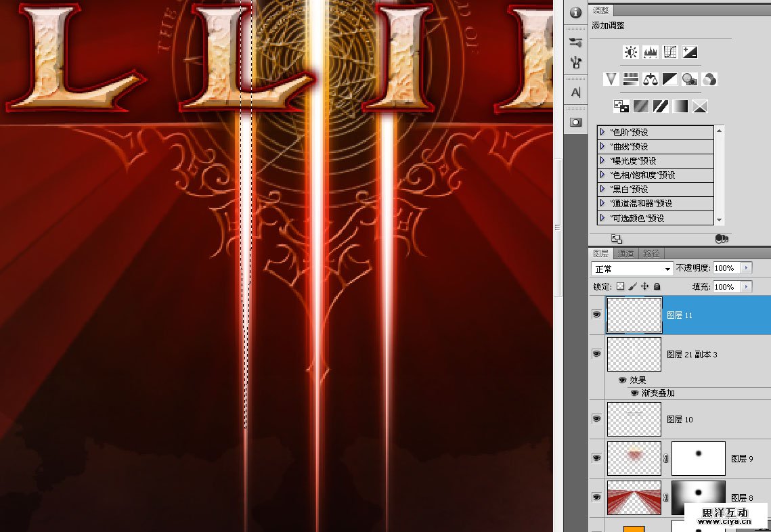Viewport: 771px width, 532px height.
Task: Hide 图层 9 layer visibility
Action: click(x=596, y=458)
